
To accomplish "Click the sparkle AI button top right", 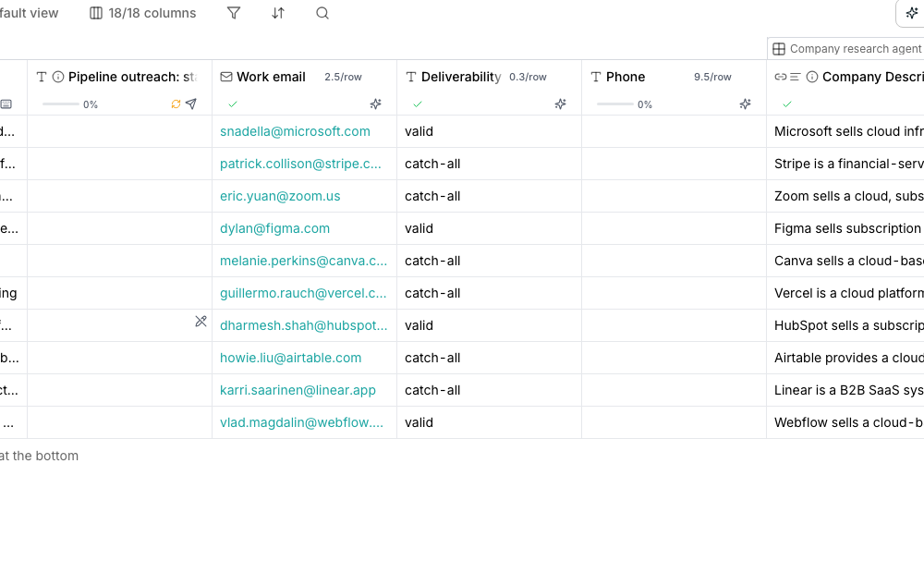I will point(912,13).
